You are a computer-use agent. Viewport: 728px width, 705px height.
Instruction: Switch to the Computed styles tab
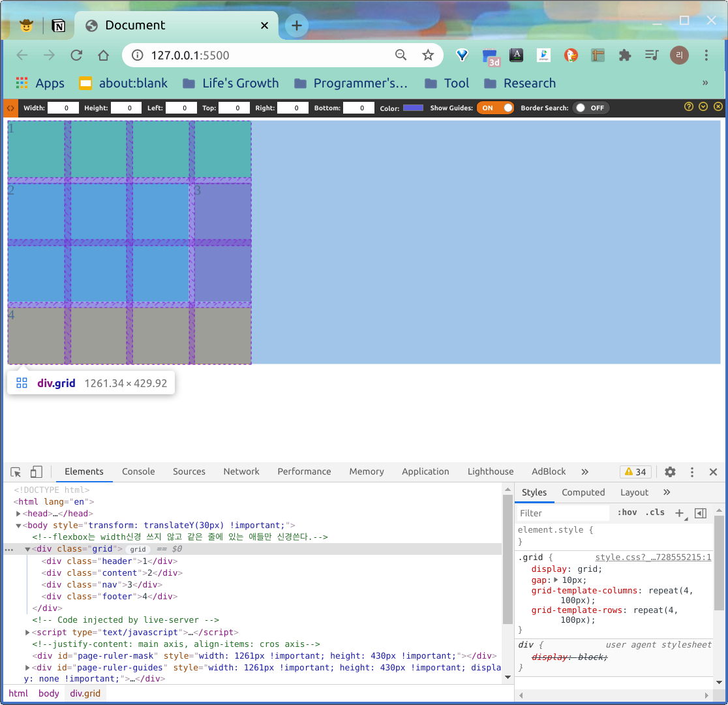(x=583, y=492)
